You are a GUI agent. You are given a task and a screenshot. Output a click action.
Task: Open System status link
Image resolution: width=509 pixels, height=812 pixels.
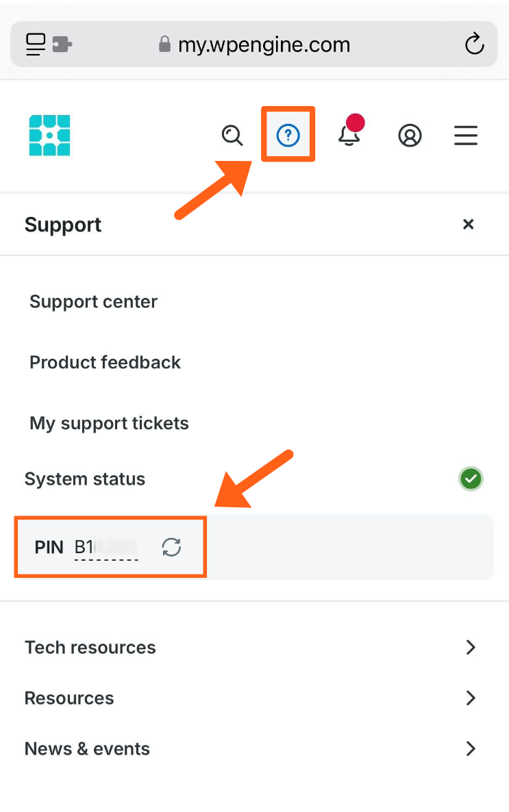[x=85, y=479]
